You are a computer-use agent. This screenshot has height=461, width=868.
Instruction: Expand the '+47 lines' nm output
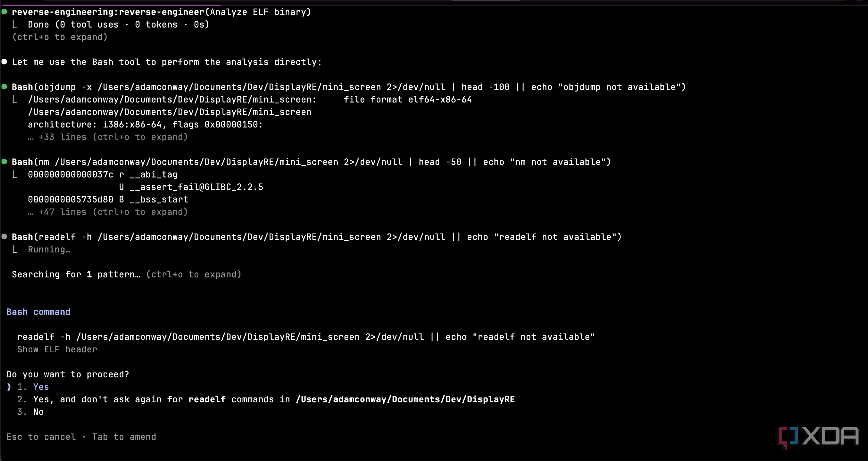[x=108, y=212]
